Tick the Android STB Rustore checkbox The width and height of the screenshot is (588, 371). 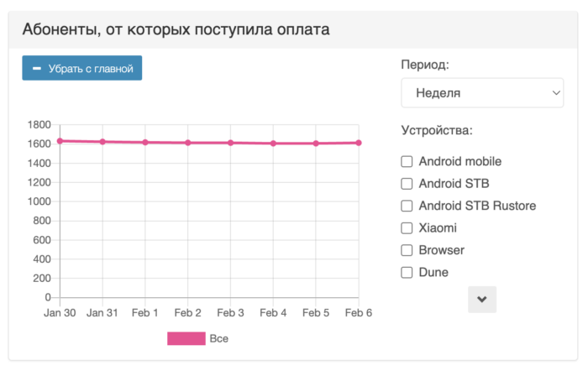pyautogui.click(x=407, y=206)
